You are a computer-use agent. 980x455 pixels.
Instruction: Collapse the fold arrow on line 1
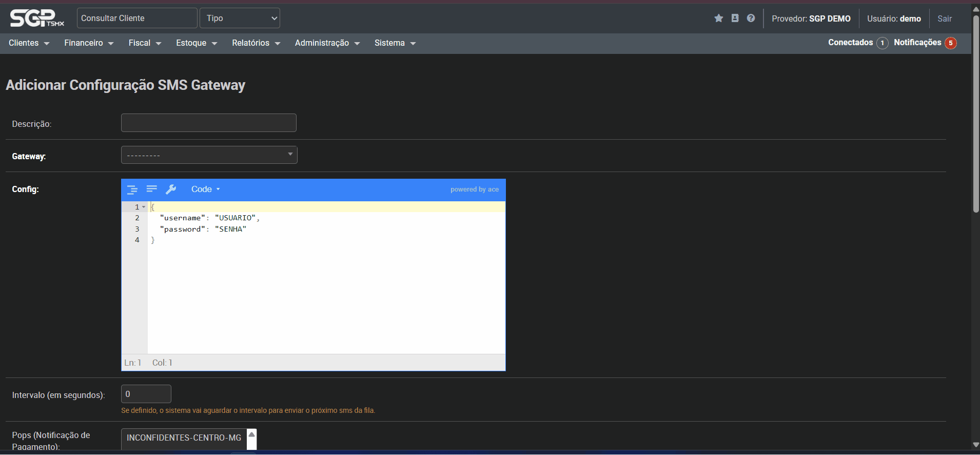pos(144,207)
